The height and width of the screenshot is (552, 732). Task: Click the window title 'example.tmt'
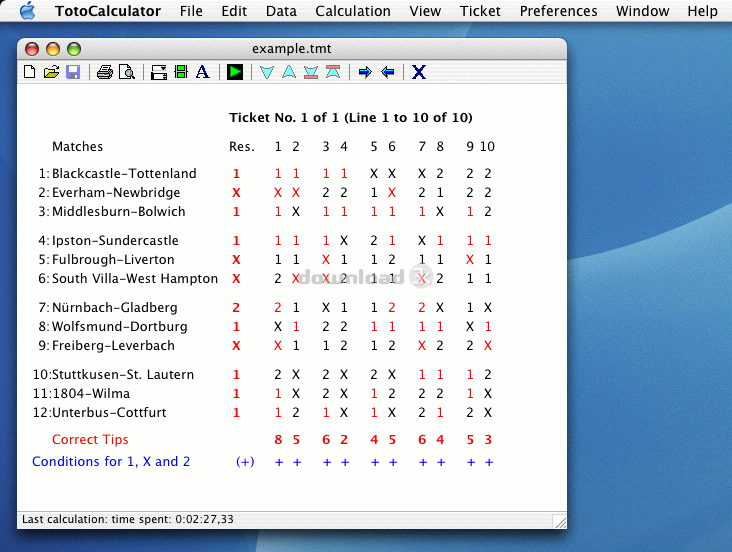(x=292, y=49)
